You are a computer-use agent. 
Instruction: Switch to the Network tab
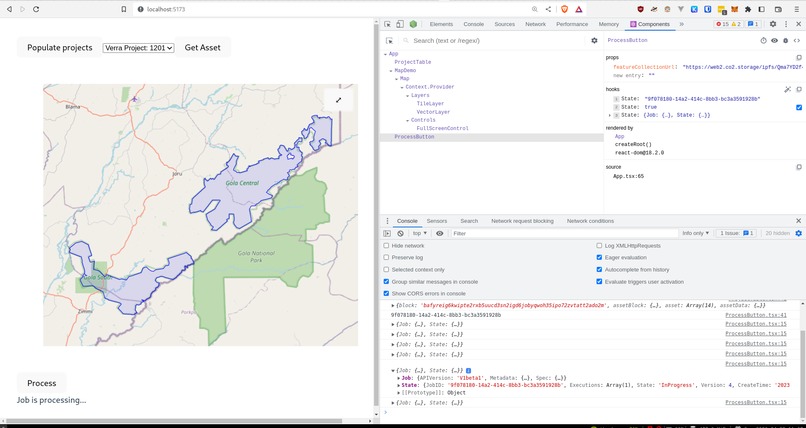pos(536,24)
